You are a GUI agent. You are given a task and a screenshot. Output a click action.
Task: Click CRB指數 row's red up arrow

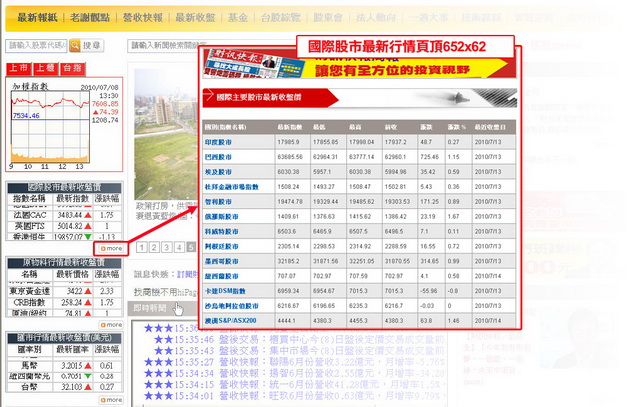pyautogui.click(x=88, y=302)
